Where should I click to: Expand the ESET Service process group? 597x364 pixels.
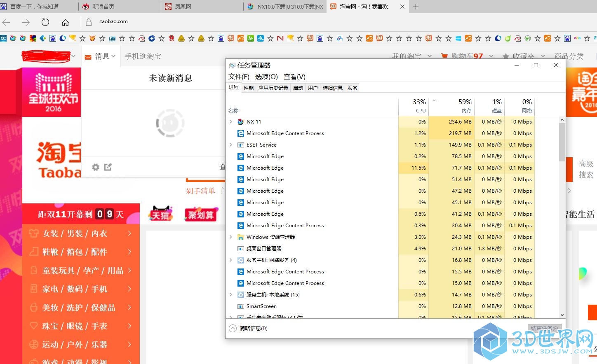tap(230, 145)
